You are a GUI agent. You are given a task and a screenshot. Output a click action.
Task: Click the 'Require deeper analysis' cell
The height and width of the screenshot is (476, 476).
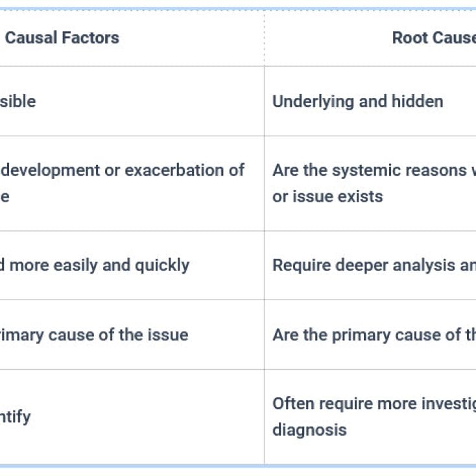373,265
